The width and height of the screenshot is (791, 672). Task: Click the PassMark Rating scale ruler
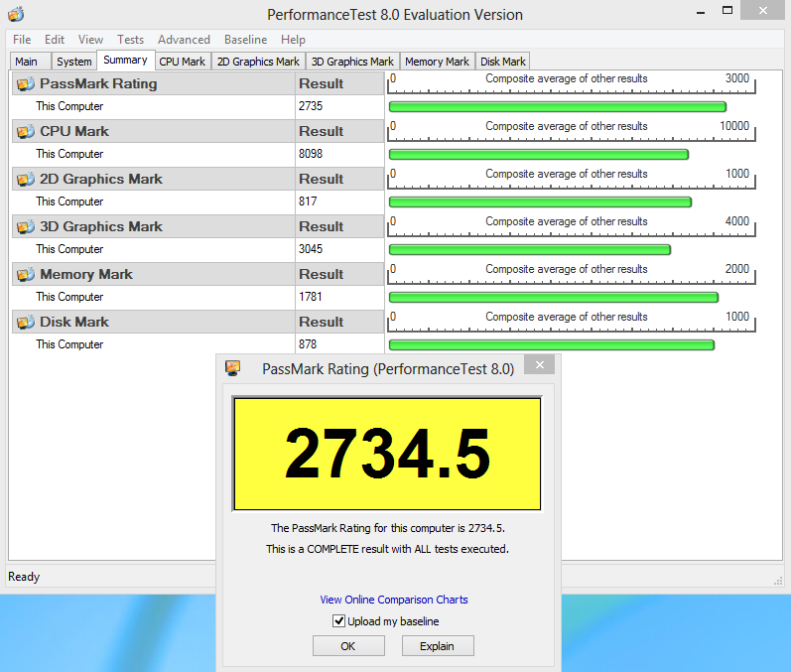(571, 83)
